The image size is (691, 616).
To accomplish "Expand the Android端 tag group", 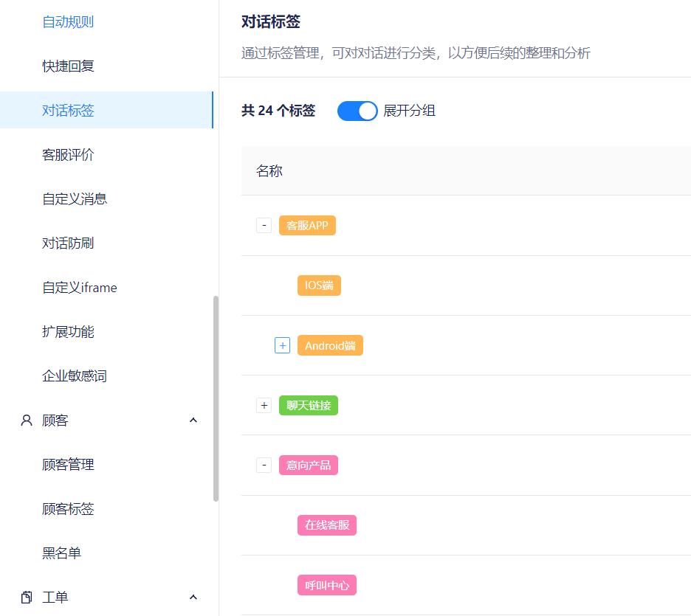I will coord(282,345).
